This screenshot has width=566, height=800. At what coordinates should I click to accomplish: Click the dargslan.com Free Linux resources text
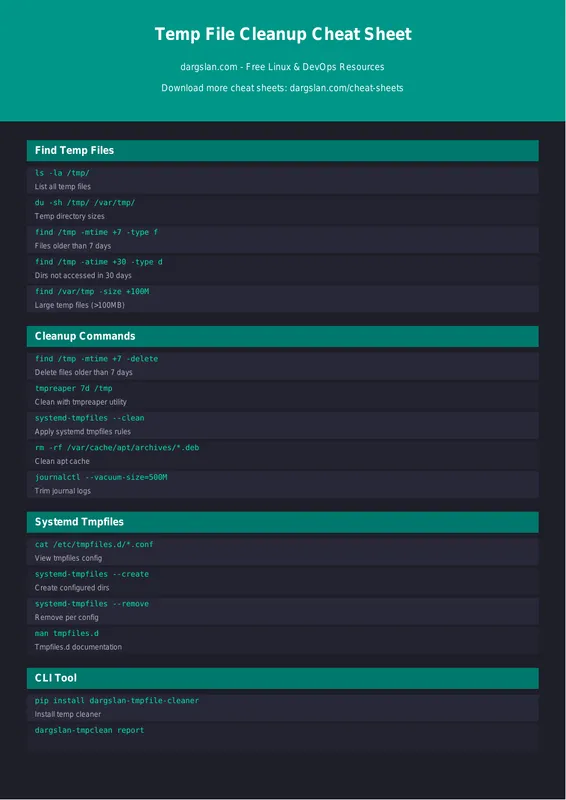282,67
